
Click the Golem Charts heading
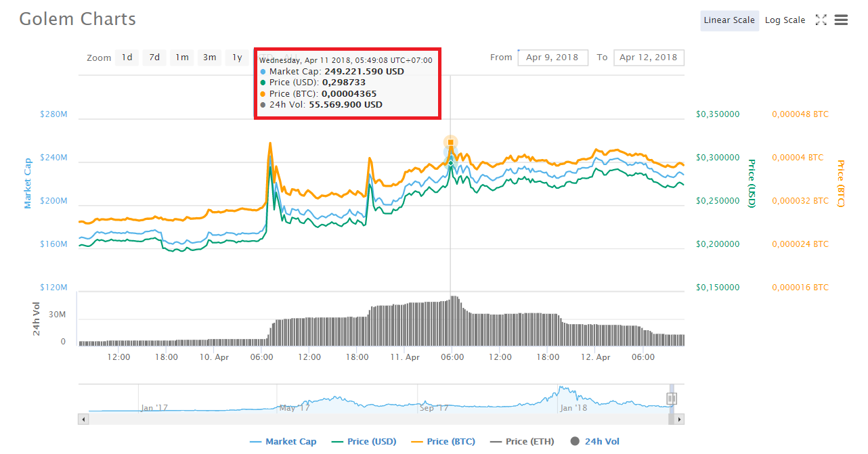[x=78, y=19]
